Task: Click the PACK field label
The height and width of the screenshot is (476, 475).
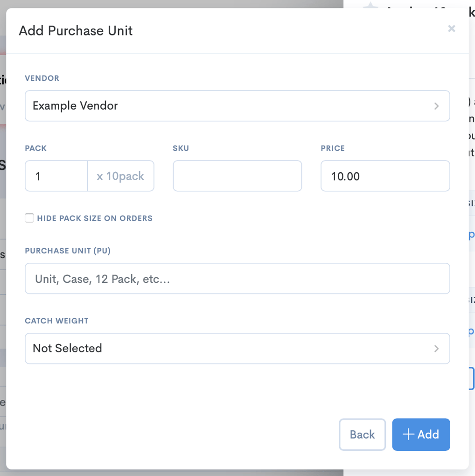Action: (x=36, y=148)
